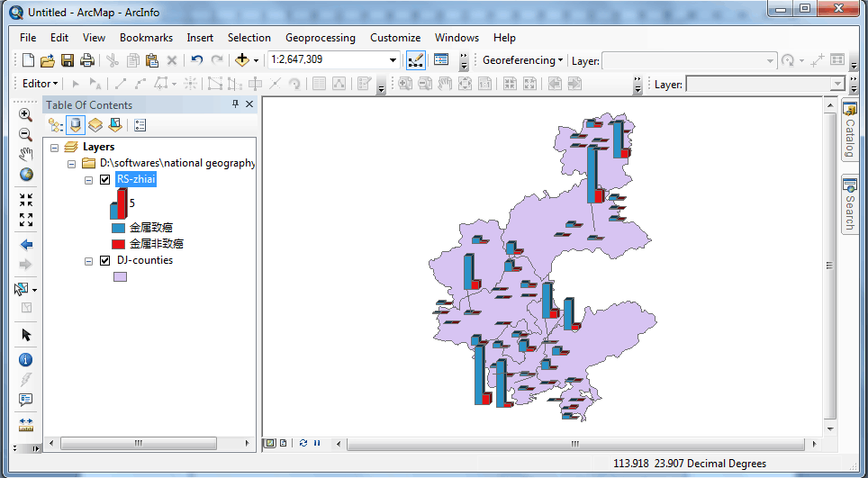The image size is (868, 478).
Task: Open the Georeferencing toolbar menu
Action: (x=522, y=60)
